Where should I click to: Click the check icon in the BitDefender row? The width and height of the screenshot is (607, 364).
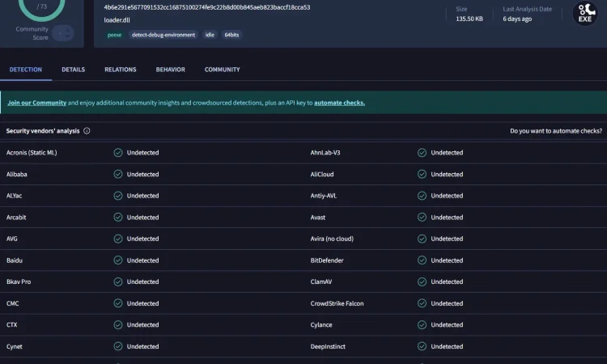pos(422,260)
